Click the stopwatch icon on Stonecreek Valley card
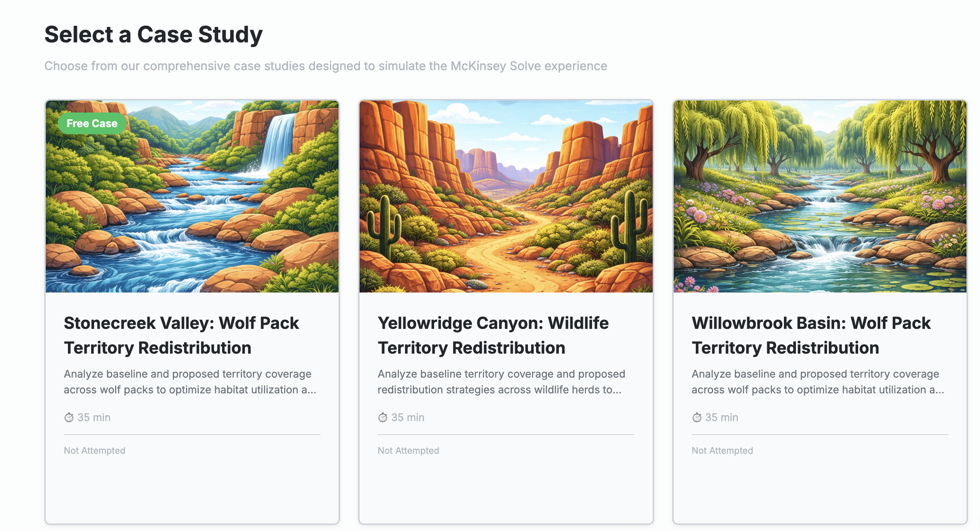Image resolution: width=980 pixels, height=531 pixels. [x=69, y=418]
